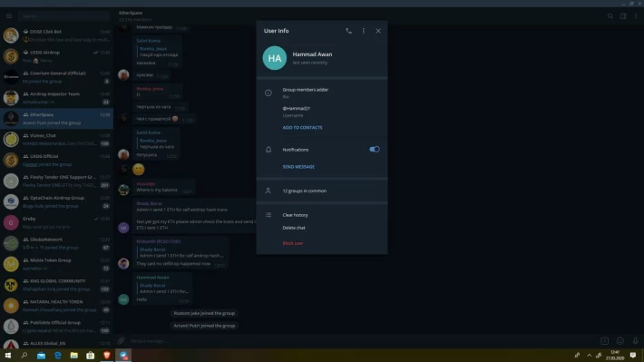Screen dimensions: 644x362
Task: Click Clear history option
Action: 295,215
